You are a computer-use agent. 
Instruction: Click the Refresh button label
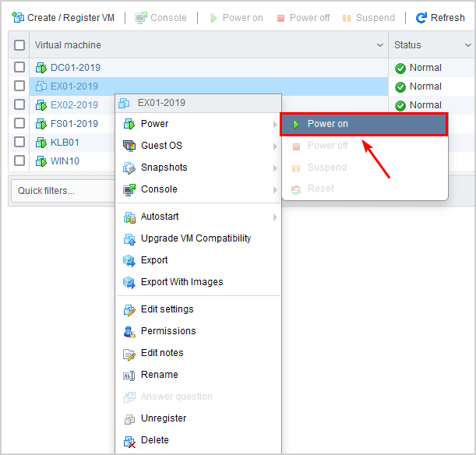(447, 18)
